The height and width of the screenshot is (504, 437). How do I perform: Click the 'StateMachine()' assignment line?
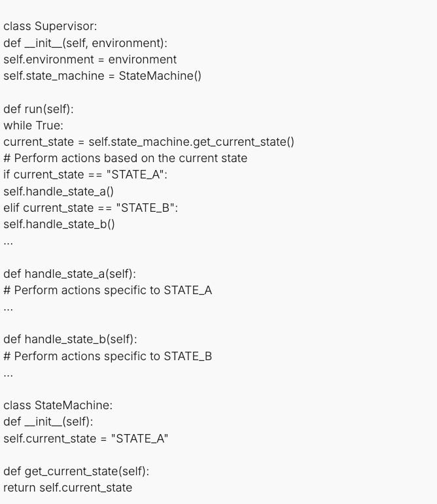(x=102, y=76)
